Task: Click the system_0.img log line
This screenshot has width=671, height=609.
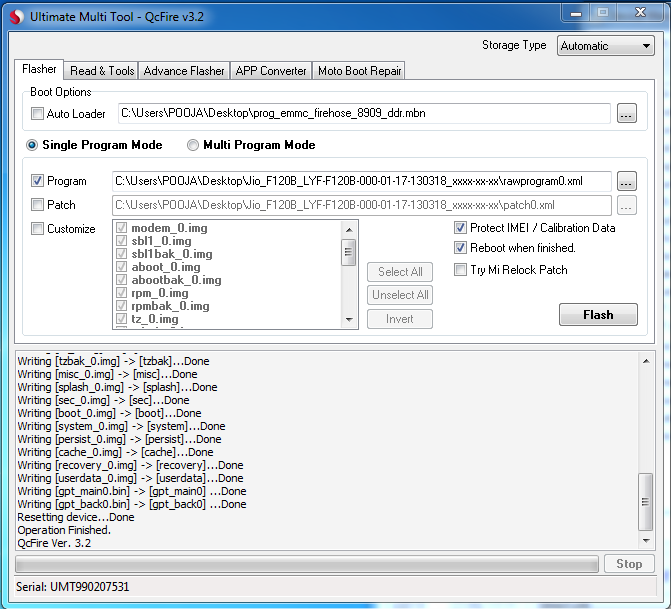Action: 121,426
